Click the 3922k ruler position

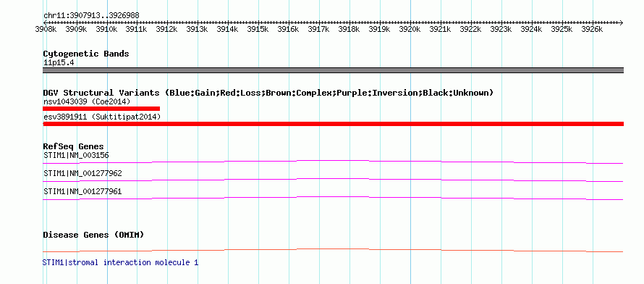coord(471,29)
